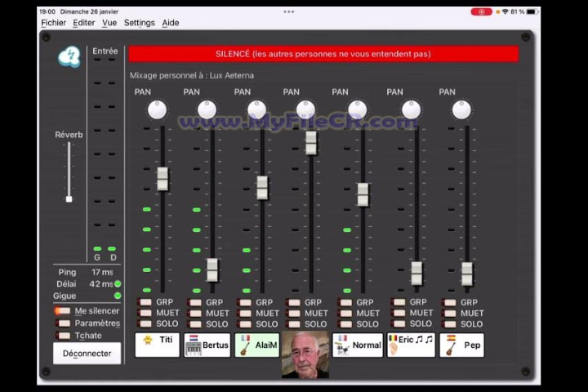Viewport: 588px width, 392px height.
Task: Click the PAN knob for AlaiM
Action: tap(257, 110)
